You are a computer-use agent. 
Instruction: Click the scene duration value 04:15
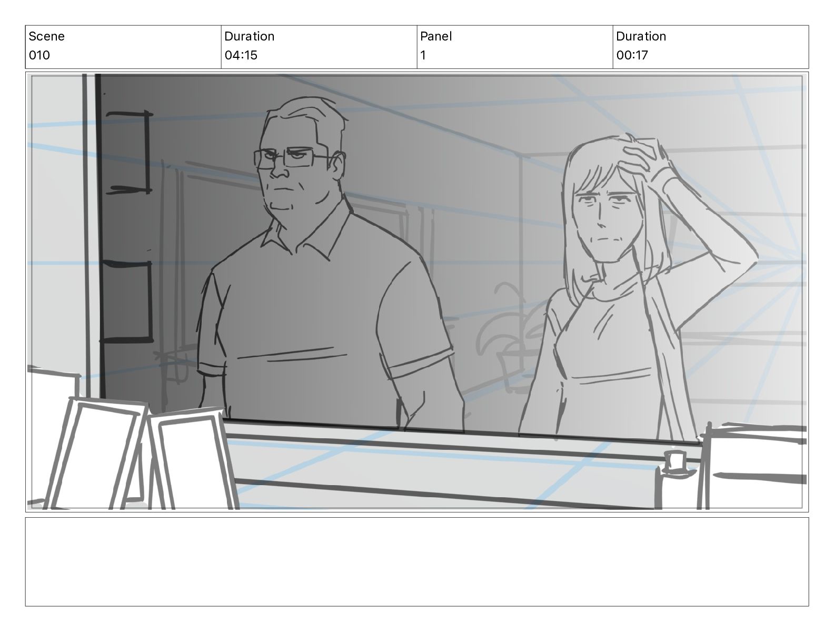(x=241, y=55)
